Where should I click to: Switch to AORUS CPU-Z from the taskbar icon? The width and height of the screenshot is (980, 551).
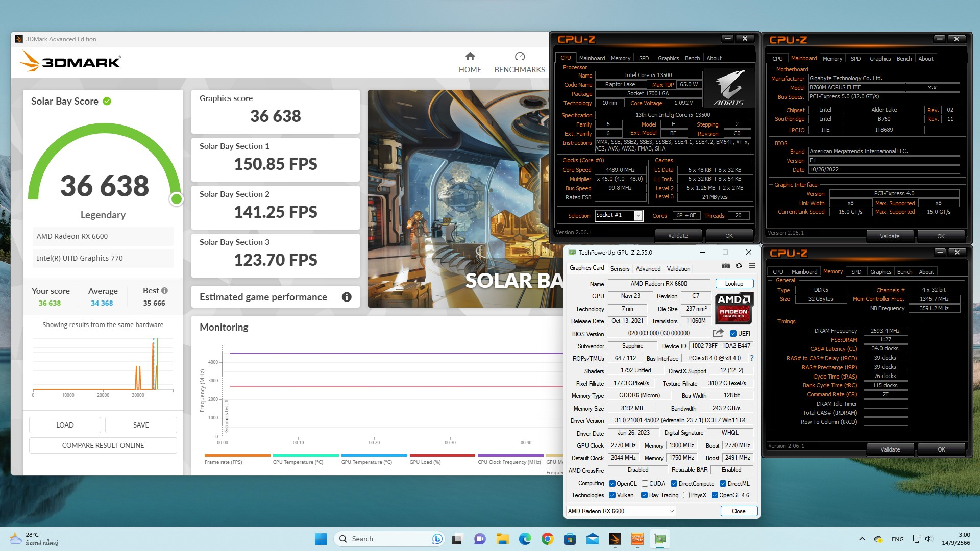[x=638, y=539]
